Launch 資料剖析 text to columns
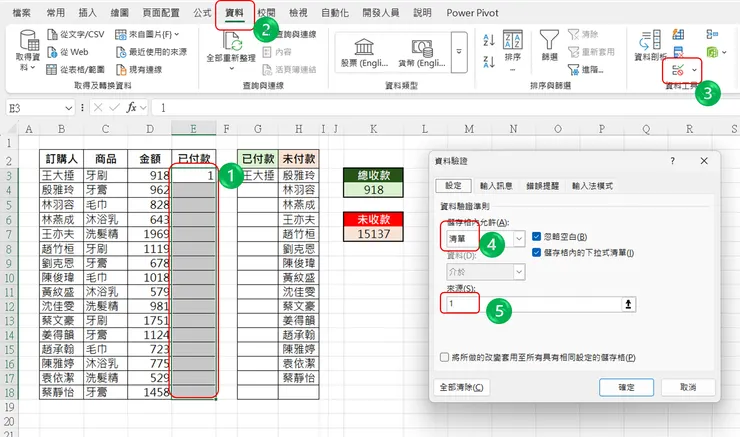The height and width of the screenshot is (437, 740). [650, 45]
